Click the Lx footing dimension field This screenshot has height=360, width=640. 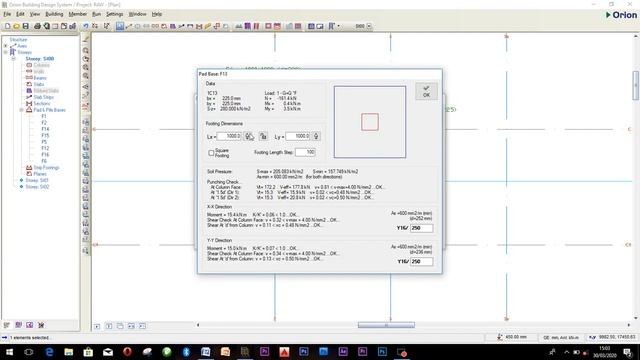(x=229, y=136)
